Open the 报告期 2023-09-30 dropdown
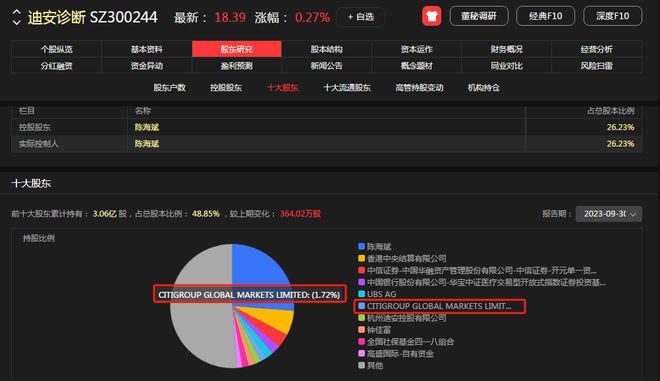This screenshot has width=660, height=381. [x=609, y=214]
